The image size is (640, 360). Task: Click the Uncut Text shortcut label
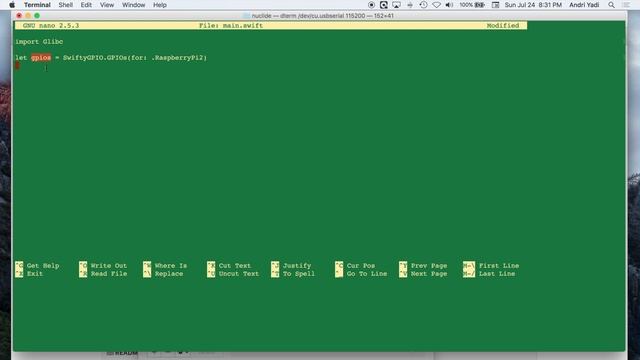click(239, 273)
